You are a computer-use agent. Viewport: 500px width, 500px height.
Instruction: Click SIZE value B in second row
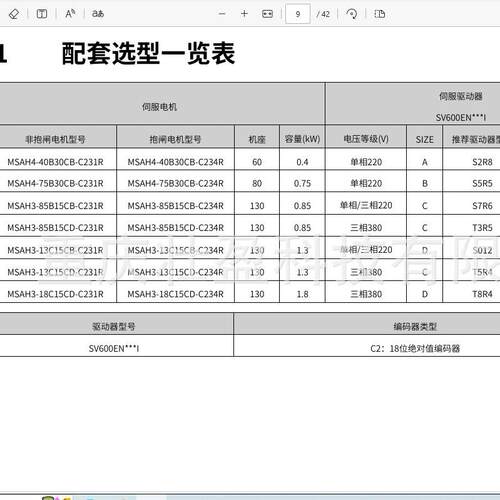click(x=425, y=183)
